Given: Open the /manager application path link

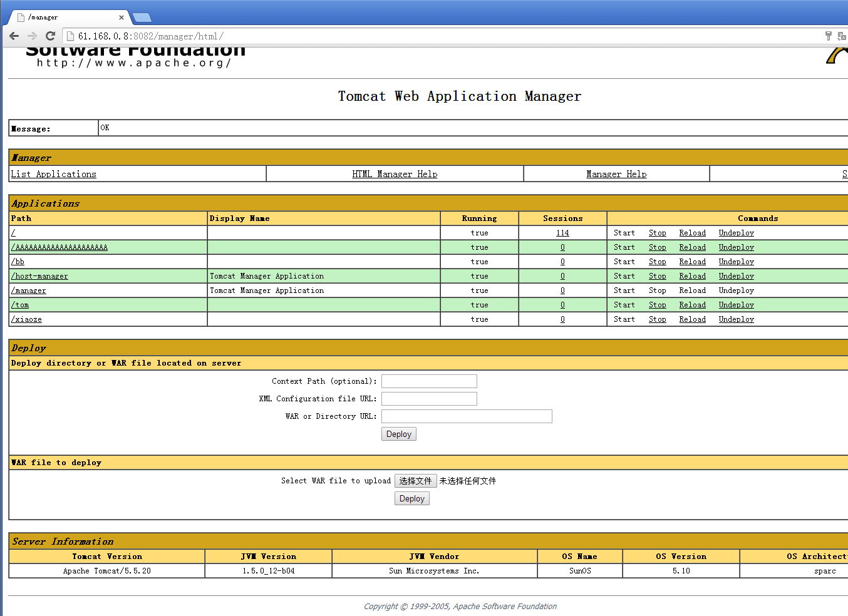Looking at the screenshot, I should [29, 290].
